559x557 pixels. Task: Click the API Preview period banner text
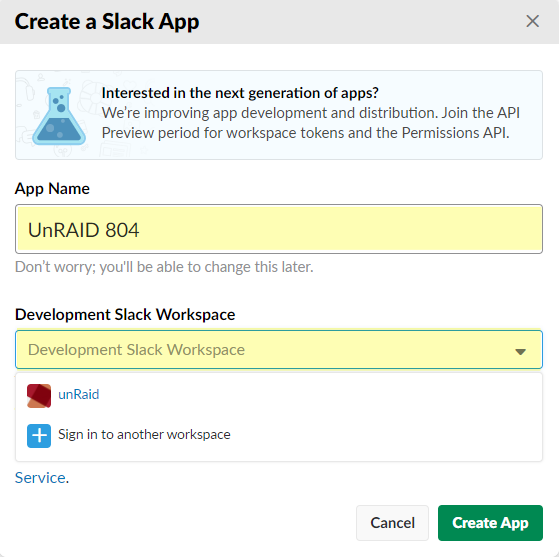point(311,123)
